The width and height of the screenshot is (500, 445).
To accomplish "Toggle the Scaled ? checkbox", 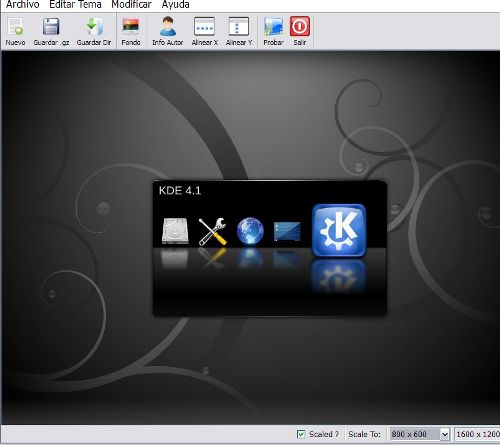I will pyautogui.click(x=301, y=434).
